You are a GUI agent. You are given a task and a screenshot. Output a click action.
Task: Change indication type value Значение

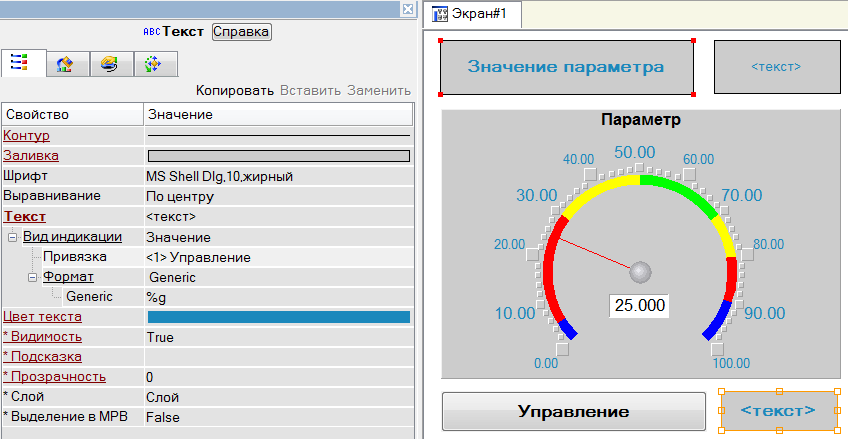[178, 237]
